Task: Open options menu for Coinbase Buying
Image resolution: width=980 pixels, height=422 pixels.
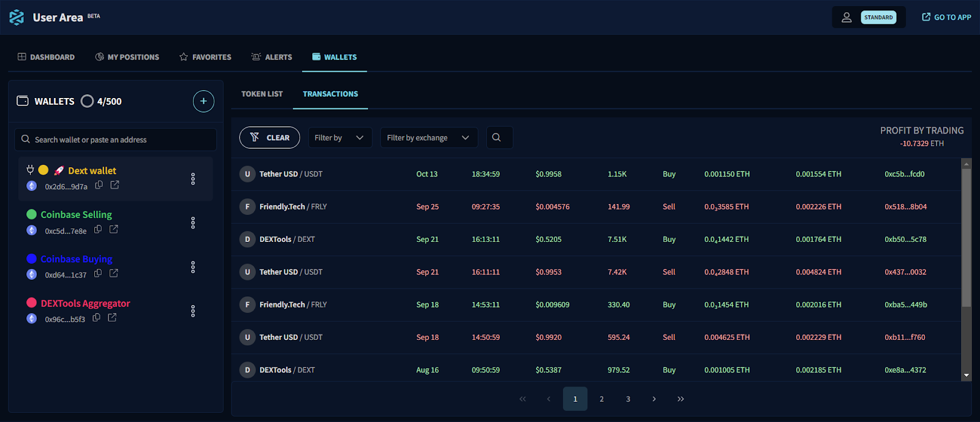Action: click(193, 267)
